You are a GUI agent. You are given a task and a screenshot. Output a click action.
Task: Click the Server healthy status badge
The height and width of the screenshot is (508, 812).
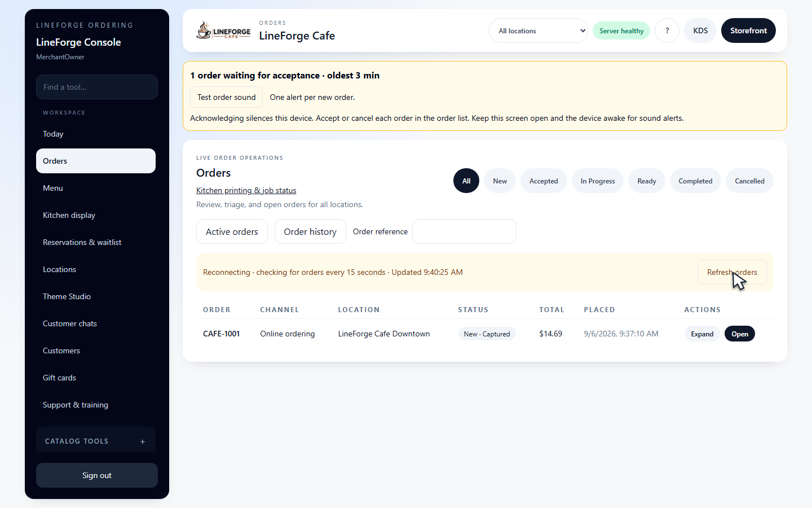(x=621, y=31)
